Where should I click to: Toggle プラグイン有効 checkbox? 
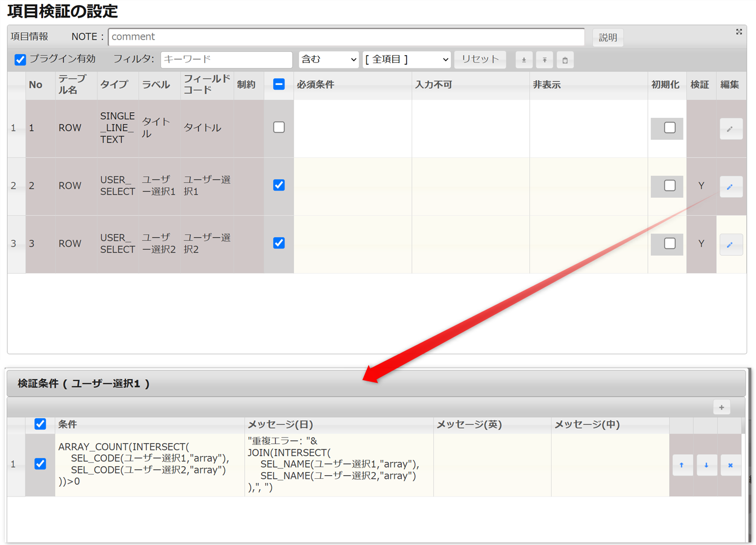20,59
